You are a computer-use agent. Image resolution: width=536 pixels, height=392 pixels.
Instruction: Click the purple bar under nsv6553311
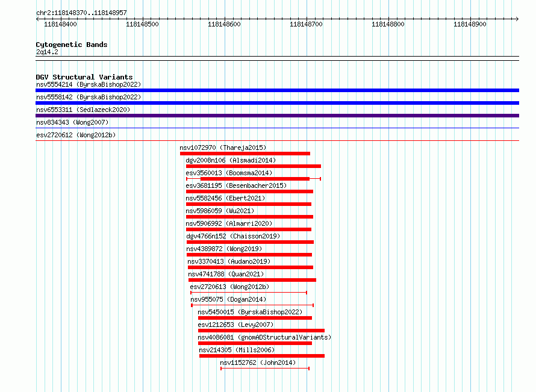click(x=277, y=116)
